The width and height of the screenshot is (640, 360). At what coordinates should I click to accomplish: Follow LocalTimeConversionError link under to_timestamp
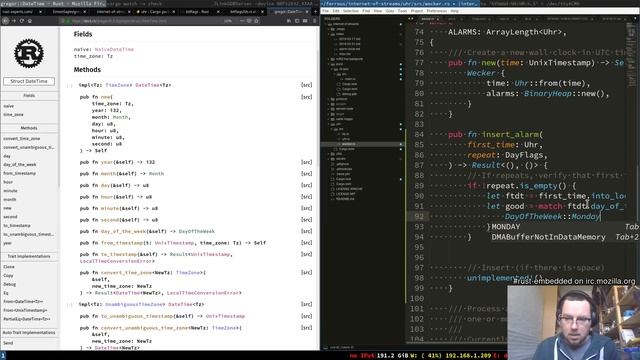point(117,260)
